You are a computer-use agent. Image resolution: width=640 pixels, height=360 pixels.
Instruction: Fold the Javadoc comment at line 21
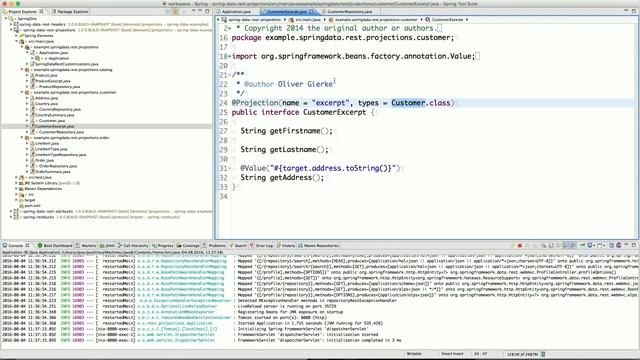[x=229, y=75]
